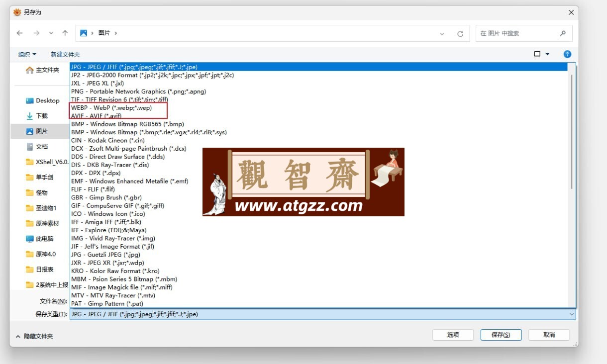
Task: Choose PNG - Portable Network Graphics
Action: pos(319,91)
